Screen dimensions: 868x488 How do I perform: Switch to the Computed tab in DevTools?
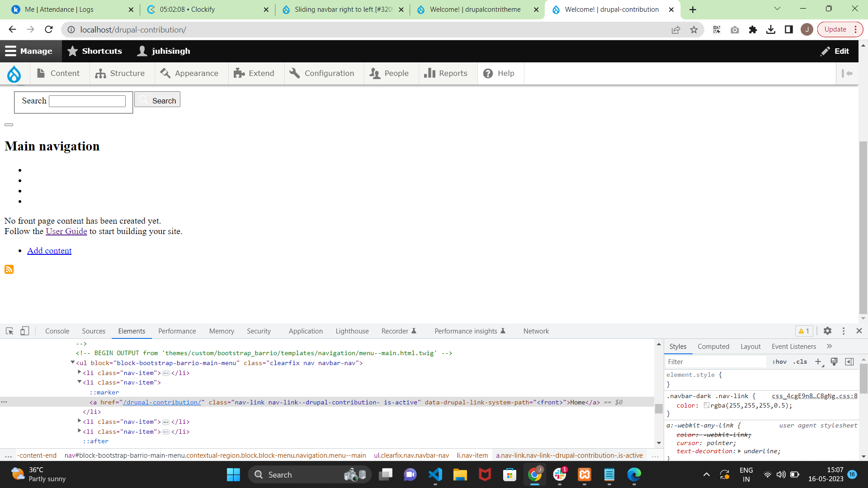click(x=713, y=346)
